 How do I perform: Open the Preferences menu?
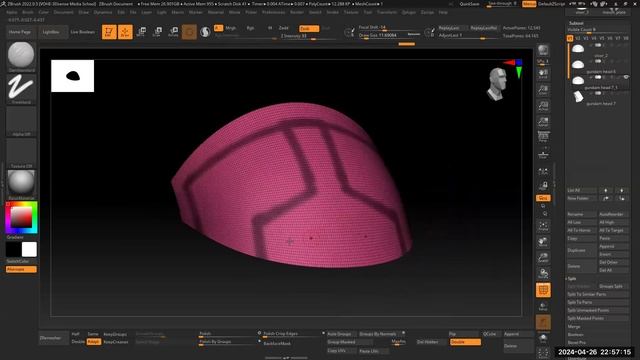273,12
